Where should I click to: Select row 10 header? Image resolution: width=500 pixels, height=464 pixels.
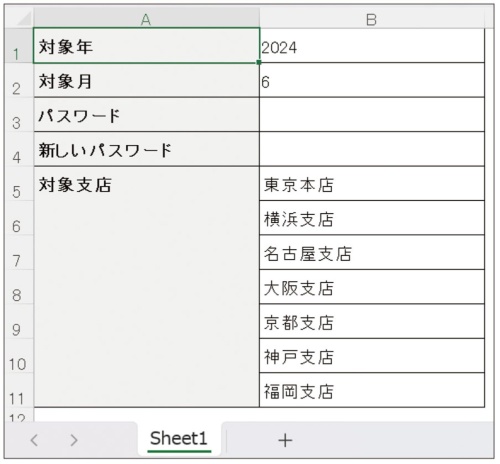tap(19, 356)
